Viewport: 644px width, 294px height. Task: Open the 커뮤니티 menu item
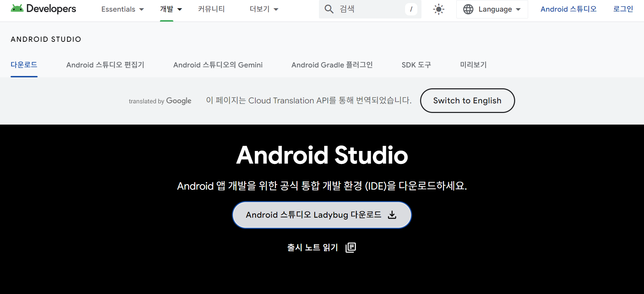(212, 9)
